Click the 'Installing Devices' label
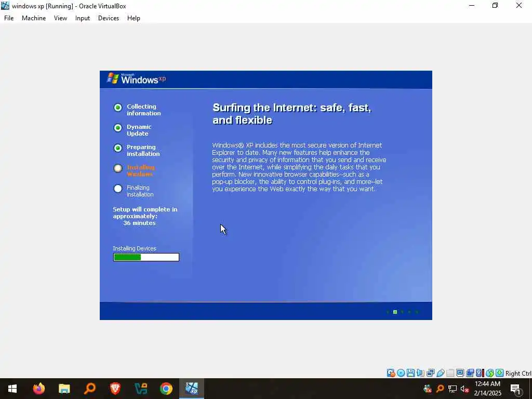The width and height of the screenshot is (532, 399). tap(135, 248)
